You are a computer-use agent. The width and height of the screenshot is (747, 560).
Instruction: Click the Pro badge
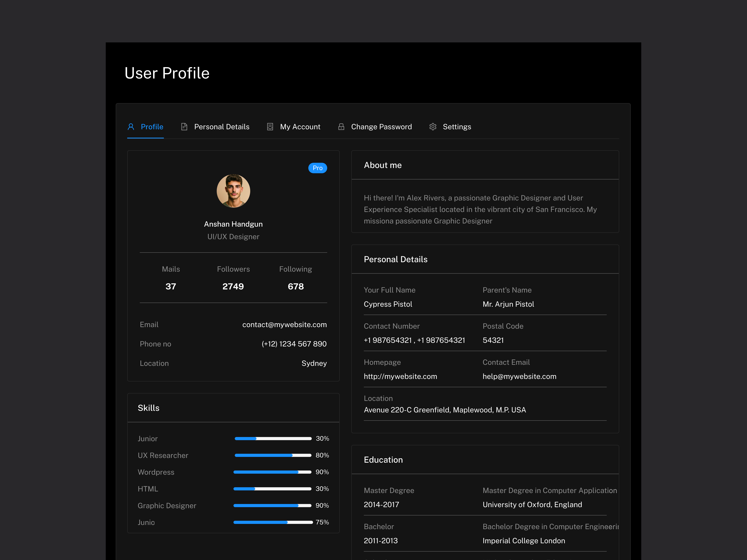click(x=317, y=168)
